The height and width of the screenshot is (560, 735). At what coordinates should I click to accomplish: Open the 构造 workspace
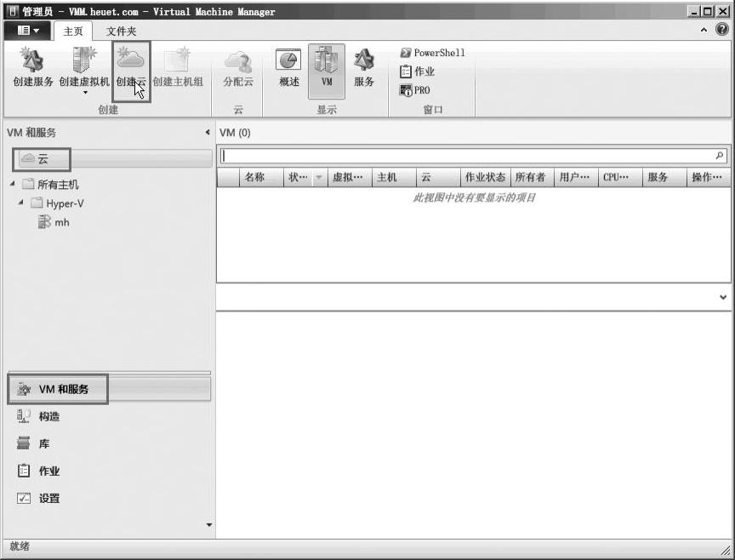(x=109, y=416)
